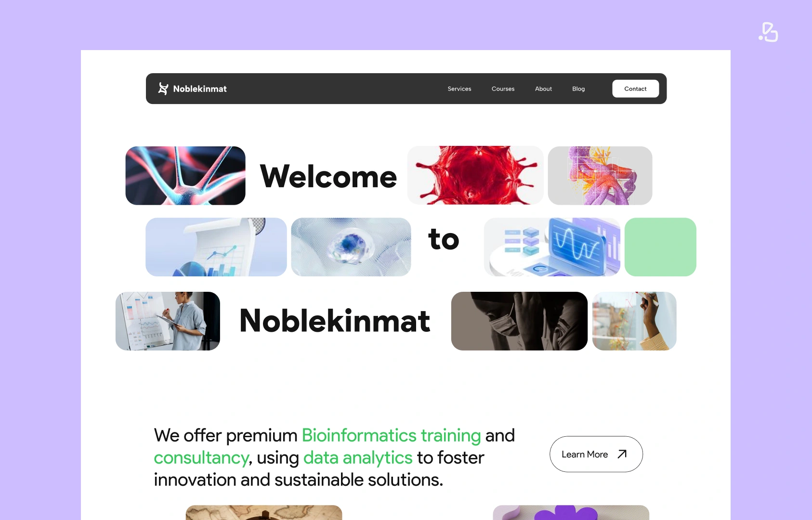
Task: Open the woman at whiteboard photo
Action: pos(168,321)
